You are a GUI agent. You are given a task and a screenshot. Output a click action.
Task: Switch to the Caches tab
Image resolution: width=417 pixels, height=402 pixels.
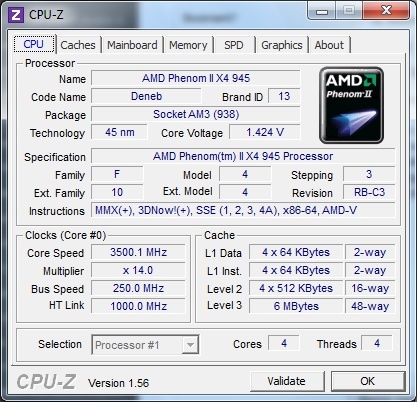[x=78, y=45]
